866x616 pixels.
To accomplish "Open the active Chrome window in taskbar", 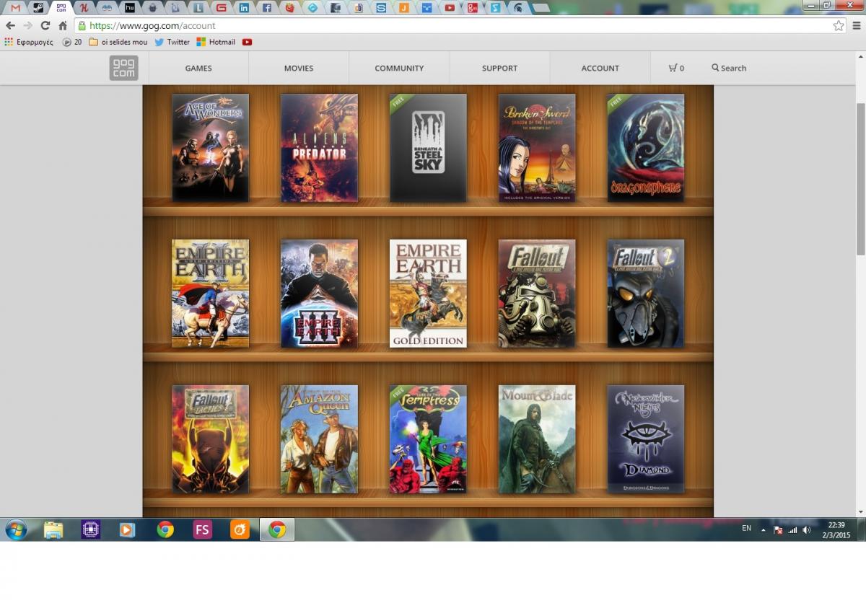I will (277, 530).
